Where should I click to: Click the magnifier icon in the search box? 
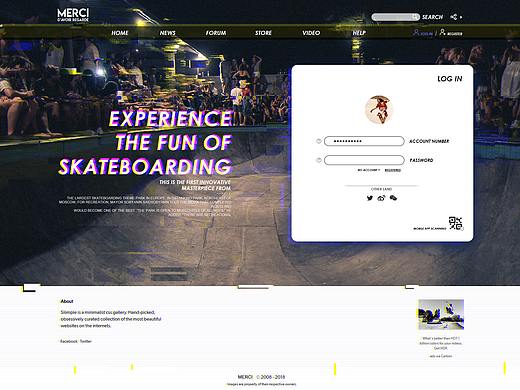[415, 17]
